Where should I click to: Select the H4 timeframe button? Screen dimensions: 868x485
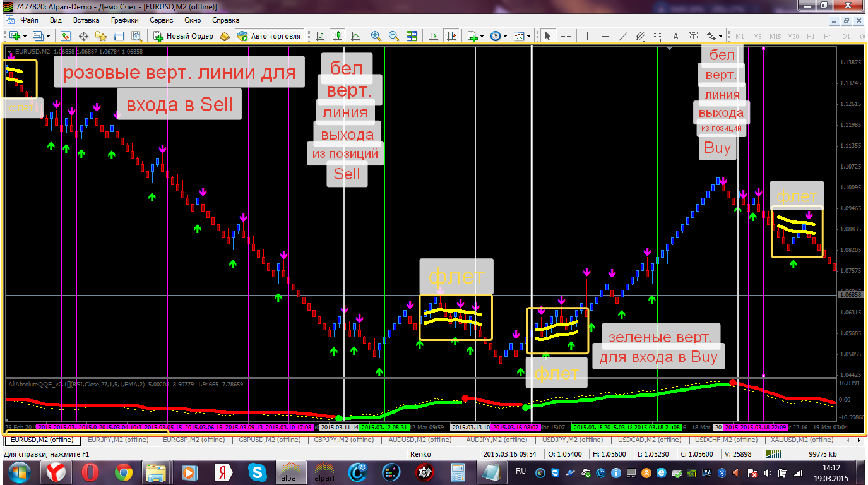[x=828, y=36]
